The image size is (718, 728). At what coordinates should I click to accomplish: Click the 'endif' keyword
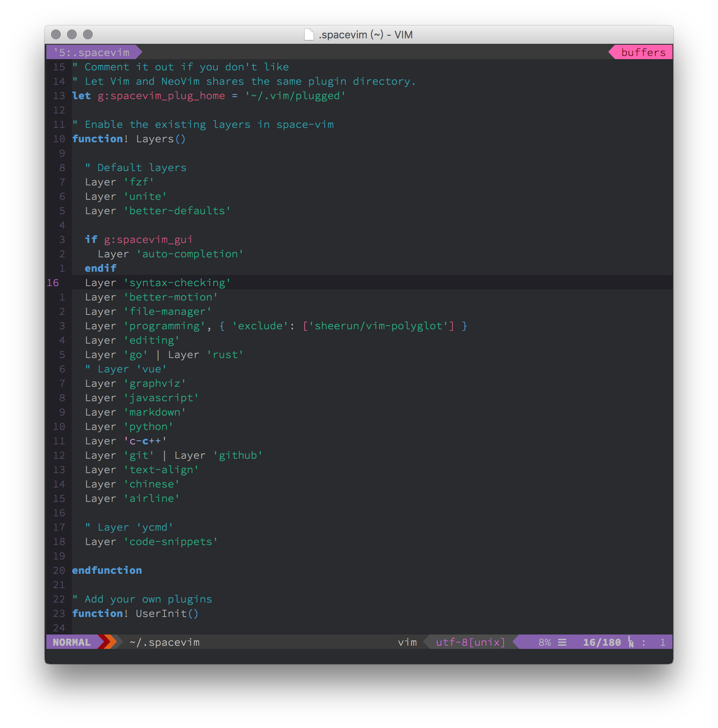pyautogui.click(x=101, y=268)
